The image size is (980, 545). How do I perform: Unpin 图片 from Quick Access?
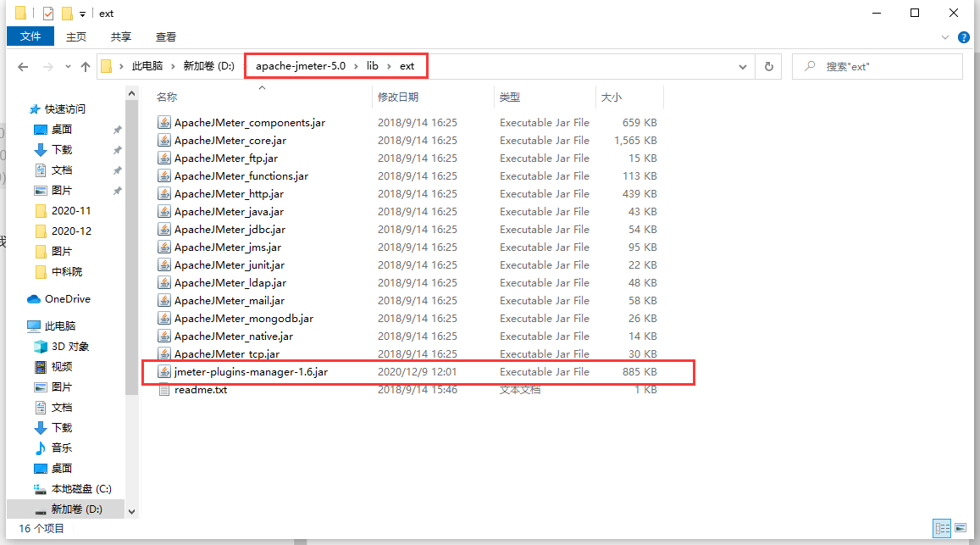[x=117, y=190]
